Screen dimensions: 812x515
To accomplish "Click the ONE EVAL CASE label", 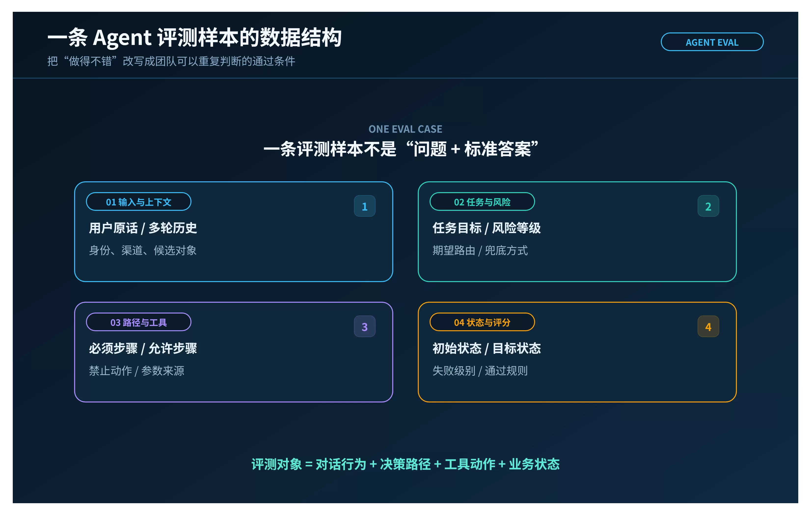I will pos(405,129).
